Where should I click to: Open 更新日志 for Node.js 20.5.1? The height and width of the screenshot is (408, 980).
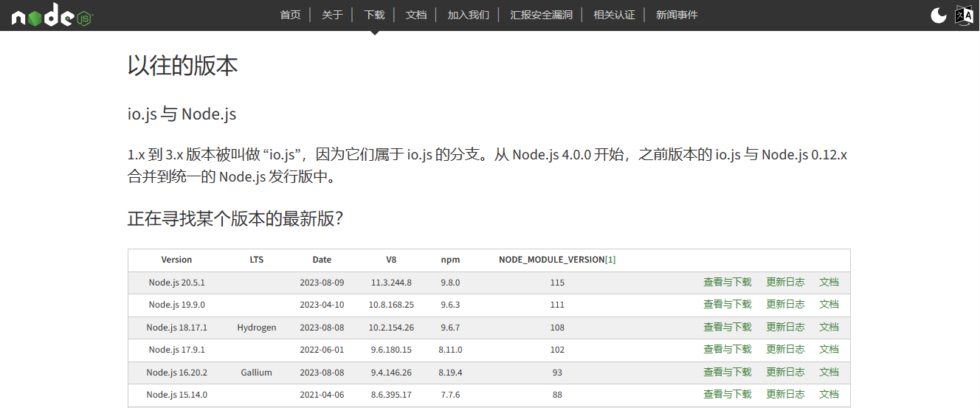point(785,282)
